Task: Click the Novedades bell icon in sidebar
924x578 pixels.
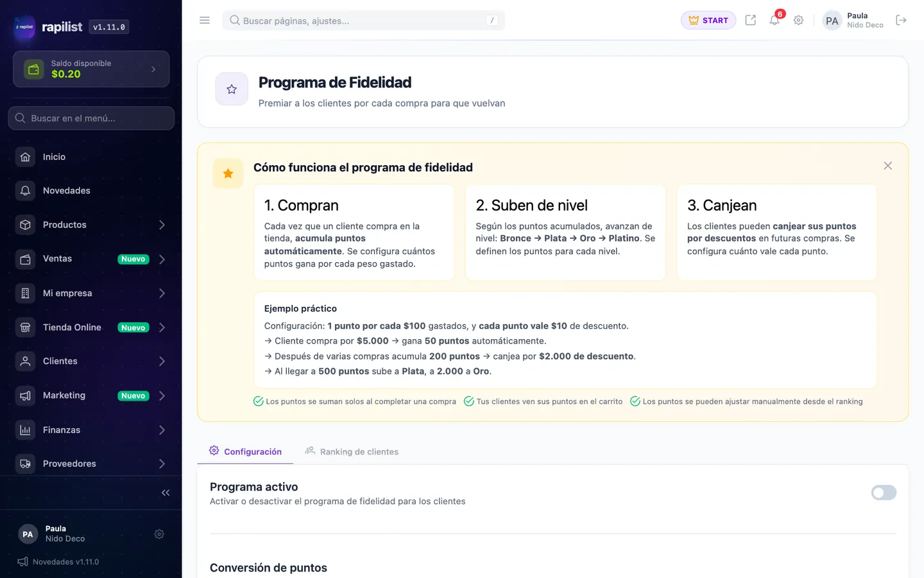Action: point(25,191)
